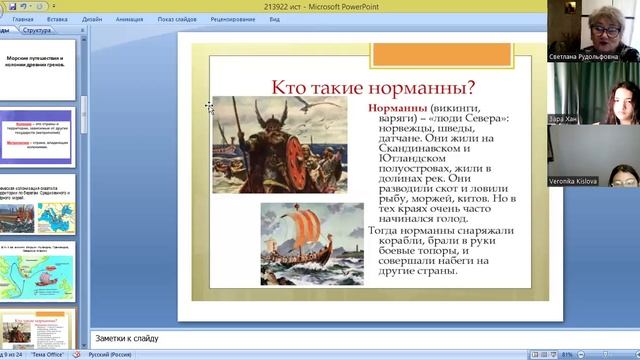Click the Save icon in quick access toolbar
Screen dimensions: 640x360
click(x=12, y=7)
